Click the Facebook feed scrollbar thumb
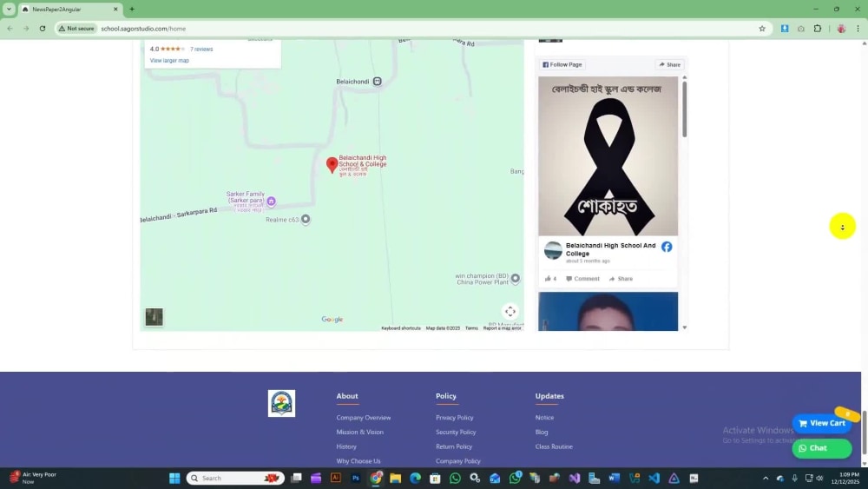 (684, 109)
